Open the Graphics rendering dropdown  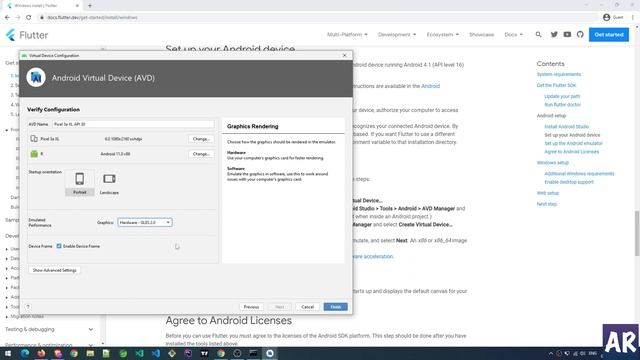(145, 222)
